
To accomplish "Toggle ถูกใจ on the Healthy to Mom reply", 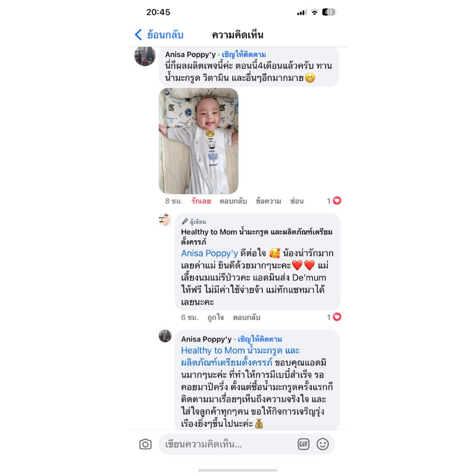I will (215, 318).
